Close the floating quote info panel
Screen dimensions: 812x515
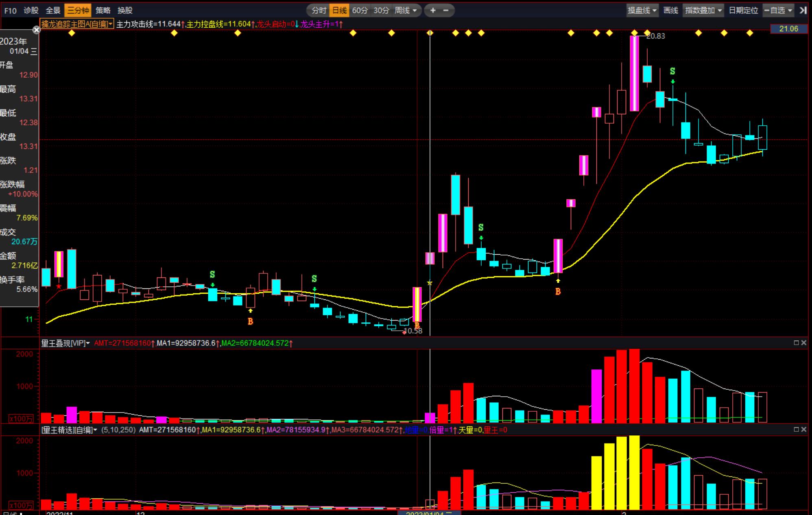(36, 30)
